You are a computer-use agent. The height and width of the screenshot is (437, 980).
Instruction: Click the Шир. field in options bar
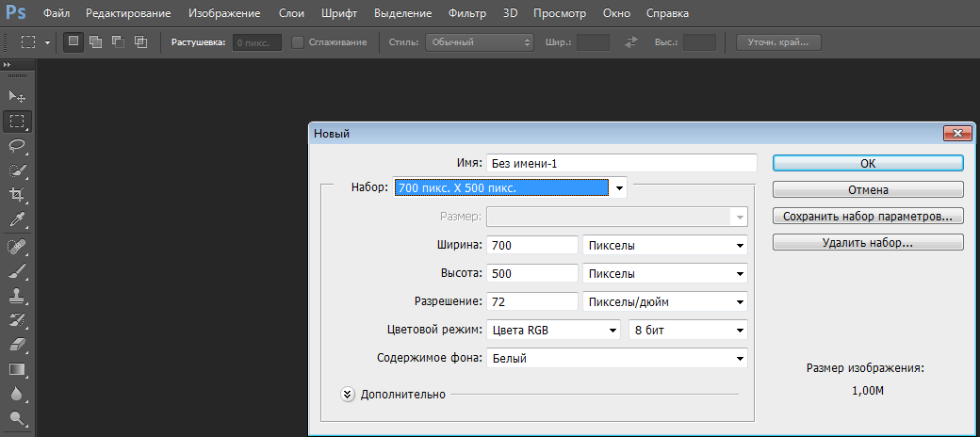tap(593, 42)
